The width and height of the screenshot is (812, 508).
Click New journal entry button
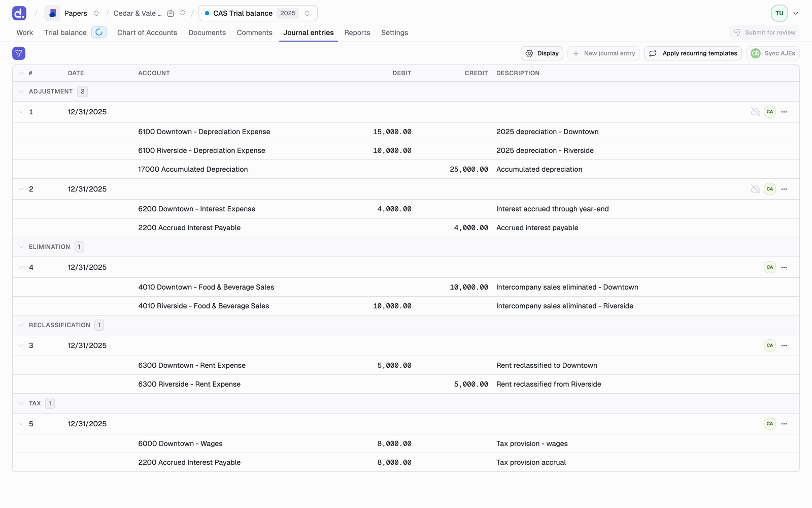pos(604,53)
